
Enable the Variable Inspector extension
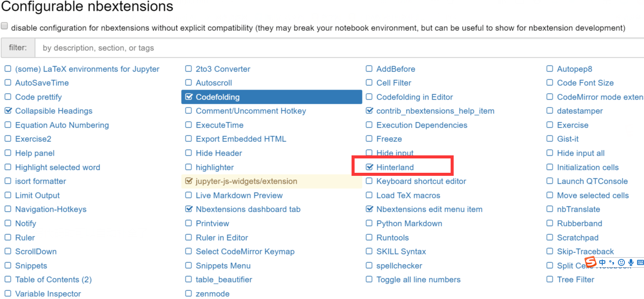point(8,294)
